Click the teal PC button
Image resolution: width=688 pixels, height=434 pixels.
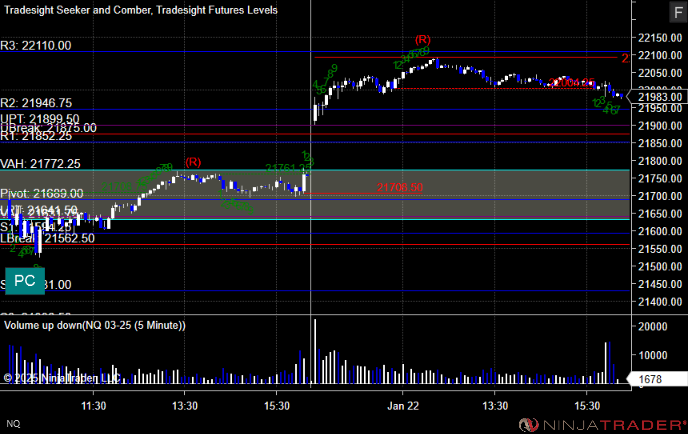coord(25,280)
